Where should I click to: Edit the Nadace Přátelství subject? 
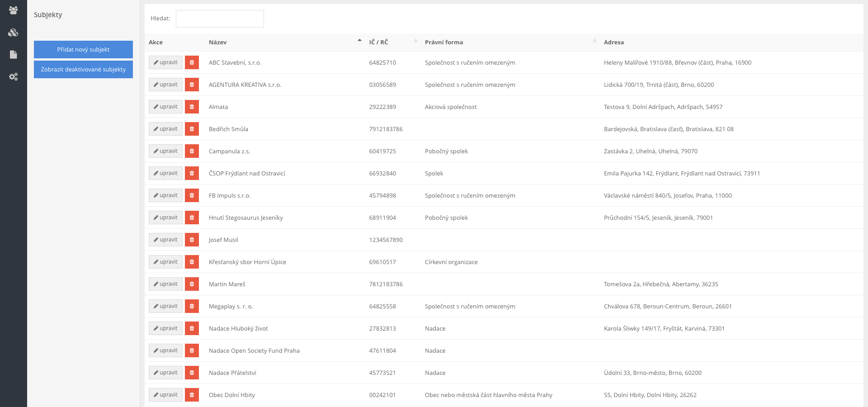pos(165,373)
